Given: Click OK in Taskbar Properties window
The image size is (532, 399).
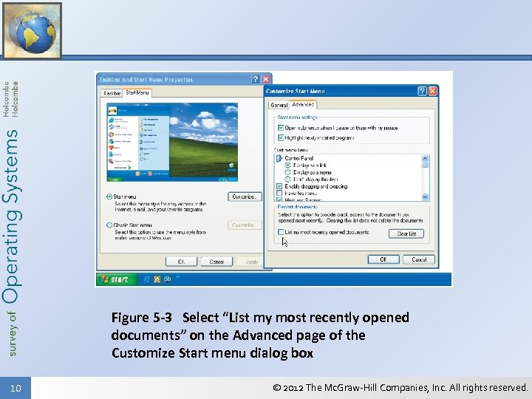Looking at the screenshot, I should point(181,262).
